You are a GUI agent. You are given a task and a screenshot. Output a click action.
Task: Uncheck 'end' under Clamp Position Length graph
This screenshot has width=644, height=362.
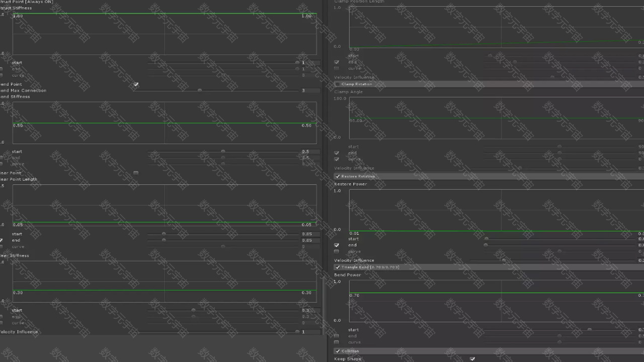337,62
